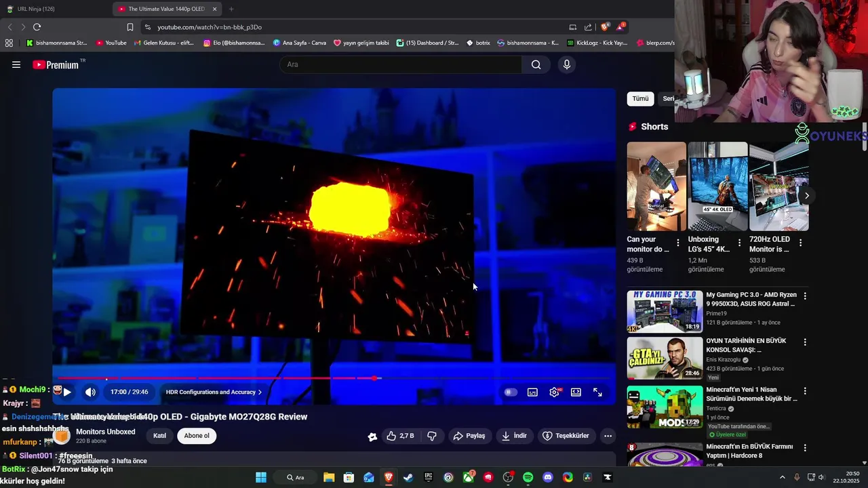Subscribe with the 'Abone ol' button
The image size is (868, 488).
click(197, 436)
